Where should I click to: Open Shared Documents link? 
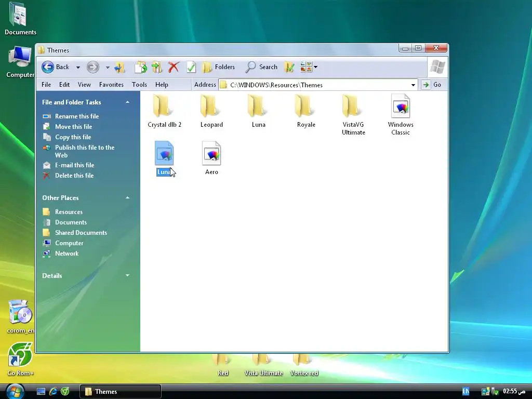[x=81, y=232]
